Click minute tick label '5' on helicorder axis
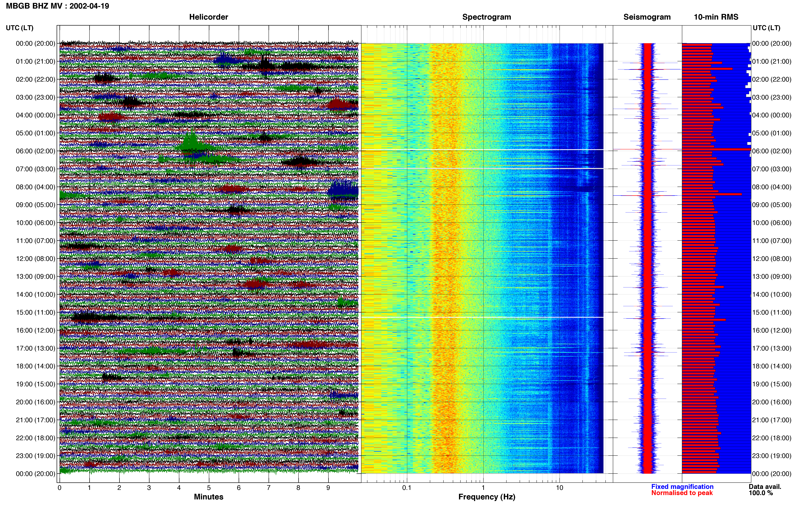This screenshot has width=812, height=508. point(209,488)
